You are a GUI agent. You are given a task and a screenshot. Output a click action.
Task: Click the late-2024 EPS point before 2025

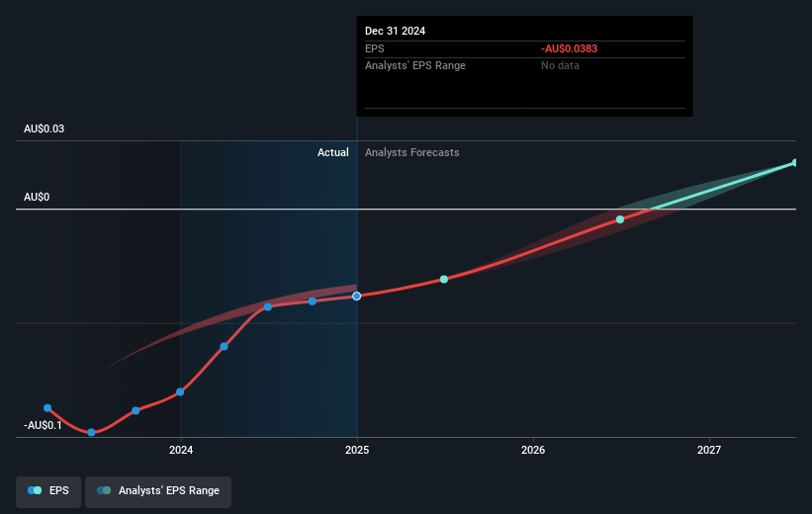pos(313,301)
